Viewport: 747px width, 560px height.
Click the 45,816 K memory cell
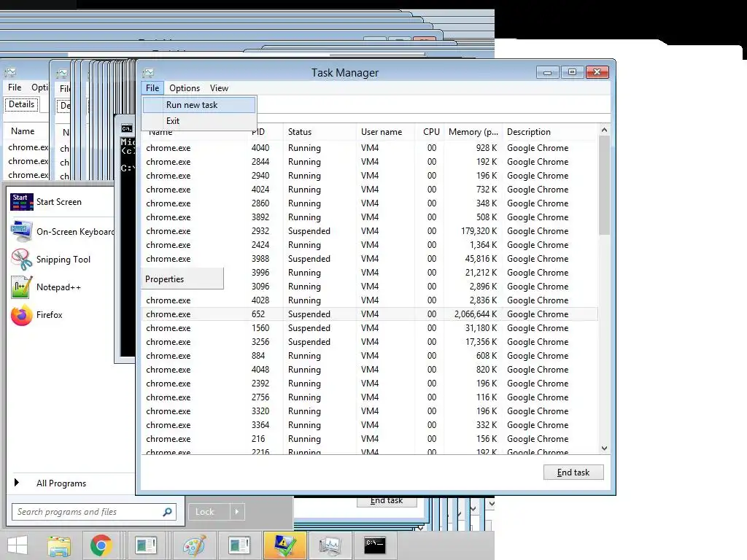click(481, 259)
